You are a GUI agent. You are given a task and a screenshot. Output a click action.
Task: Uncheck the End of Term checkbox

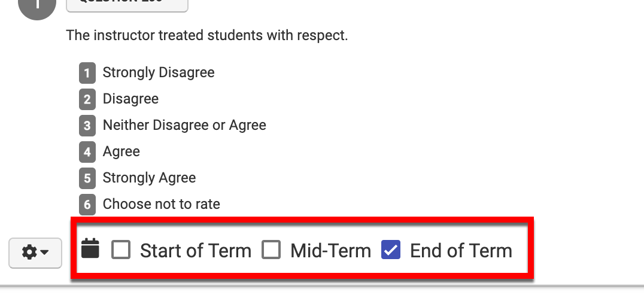click(391, 250)
